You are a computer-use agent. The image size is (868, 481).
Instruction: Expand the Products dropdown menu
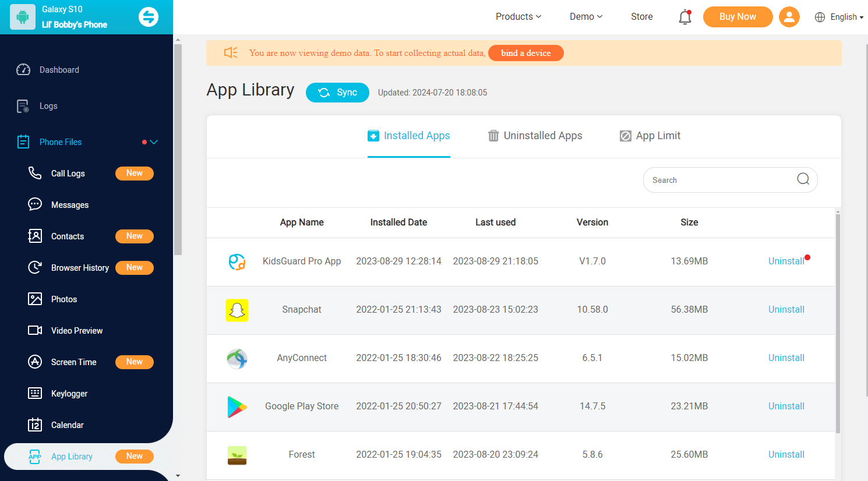(518, 17)
